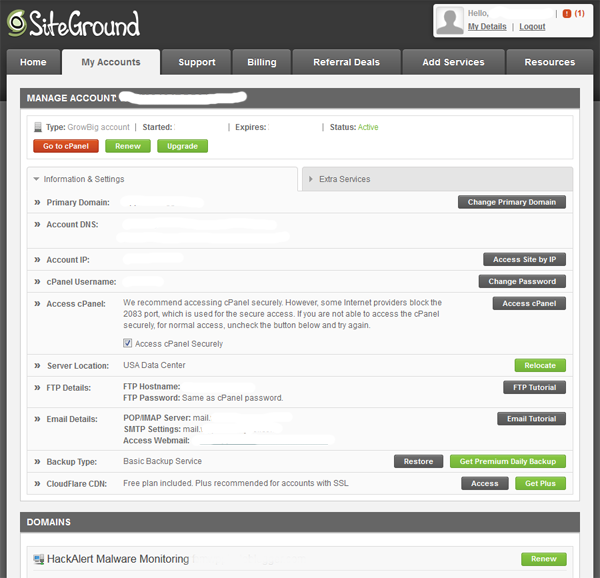Viewport: 600px width, 578px height.
Task: Click the 'HackAlert Malware Monitoring' title
Action: (118, 559)
